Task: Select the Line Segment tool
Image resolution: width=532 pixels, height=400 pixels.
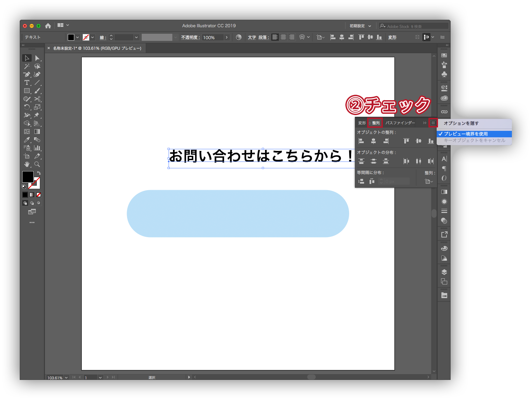Action: coord(37,83)
